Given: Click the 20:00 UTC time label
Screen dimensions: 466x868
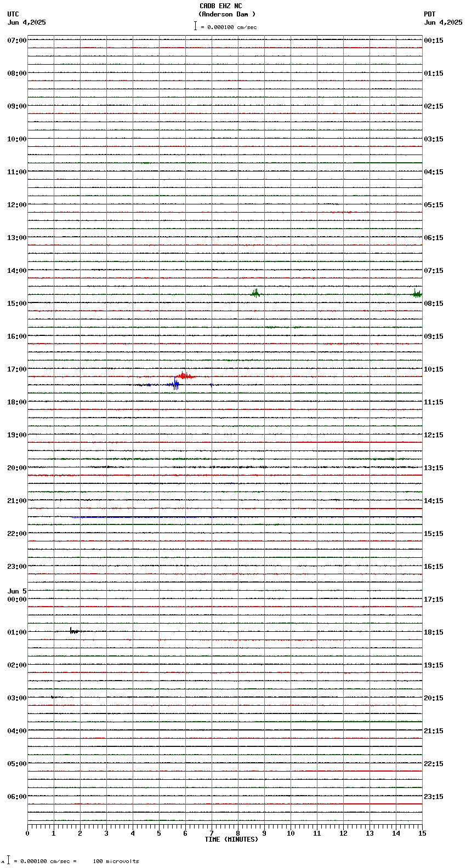Looking at the screenshot, I should pyautogui.click(x=17, y=468).
